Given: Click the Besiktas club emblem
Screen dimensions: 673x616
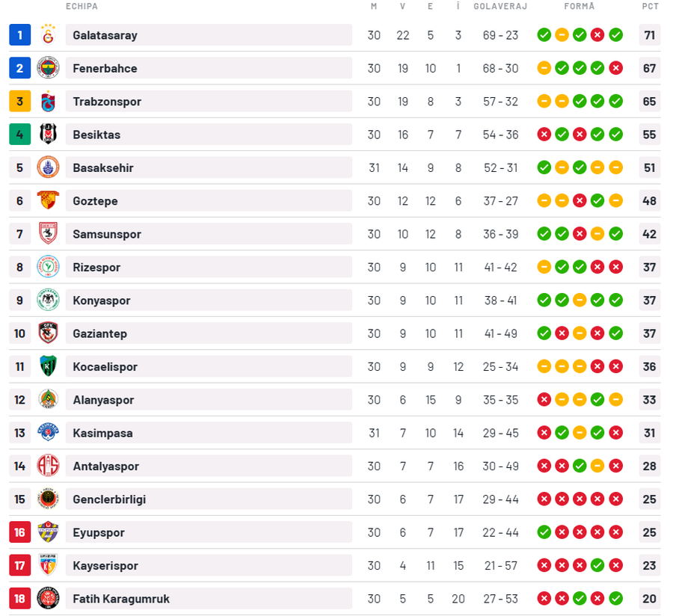Looking at the screenshot, I should tap(48, 135).
